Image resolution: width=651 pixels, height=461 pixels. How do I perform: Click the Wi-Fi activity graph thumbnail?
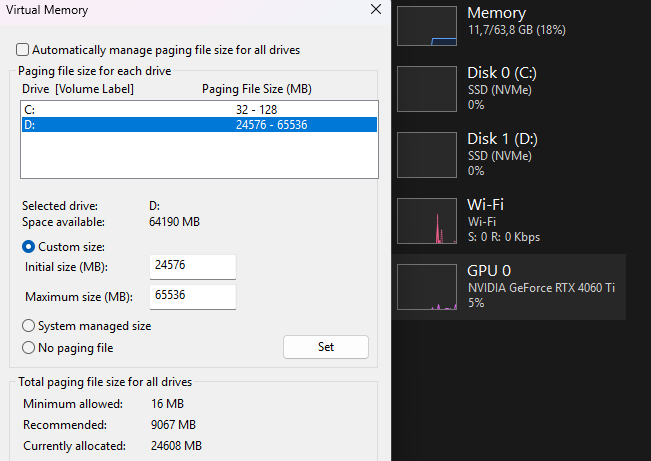coord(426,221)
